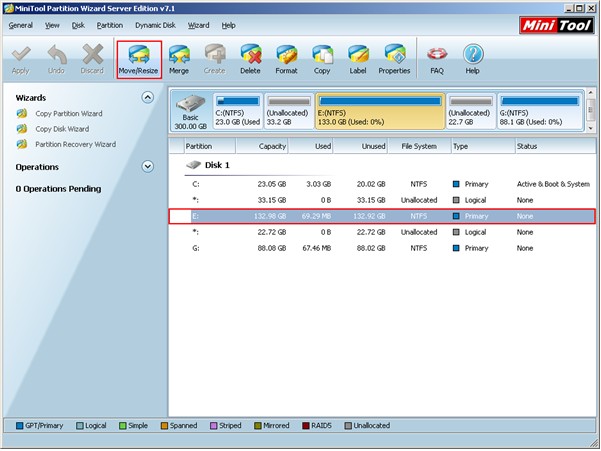Show partition Properties

click(394, 59)
